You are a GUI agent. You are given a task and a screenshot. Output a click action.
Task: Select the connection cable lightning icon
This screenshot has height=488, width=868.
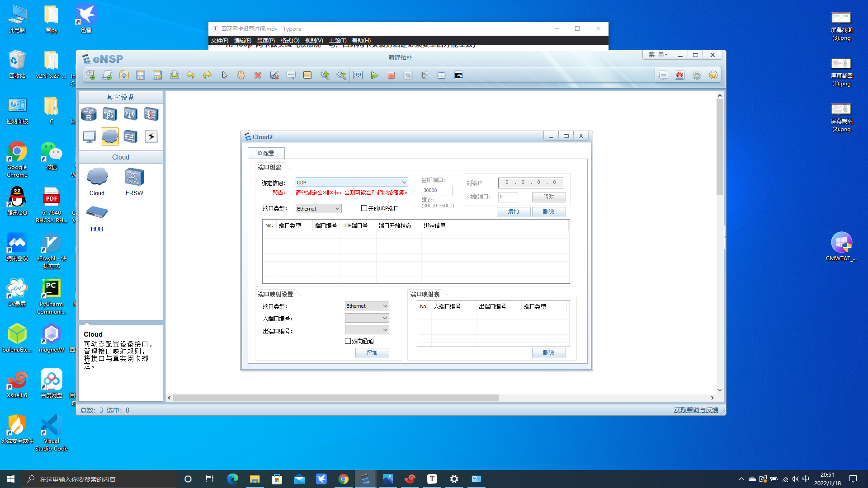(151, 136)
